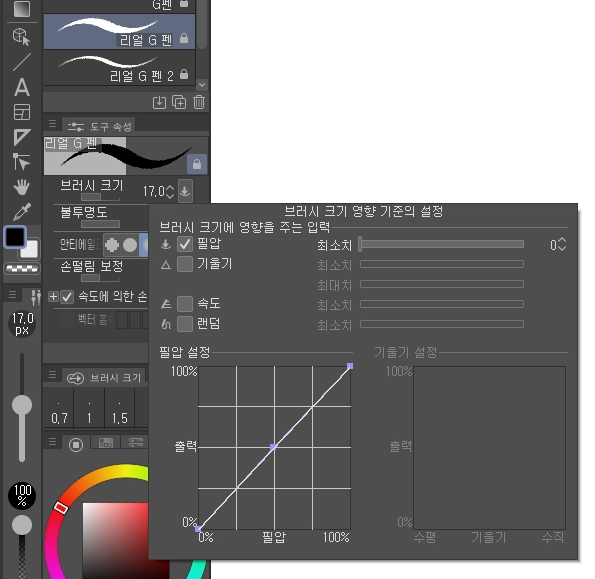Viewport: 595px width, 579px height.
Task: Click the 브러시 크기 slider
Action: (100, 197)
